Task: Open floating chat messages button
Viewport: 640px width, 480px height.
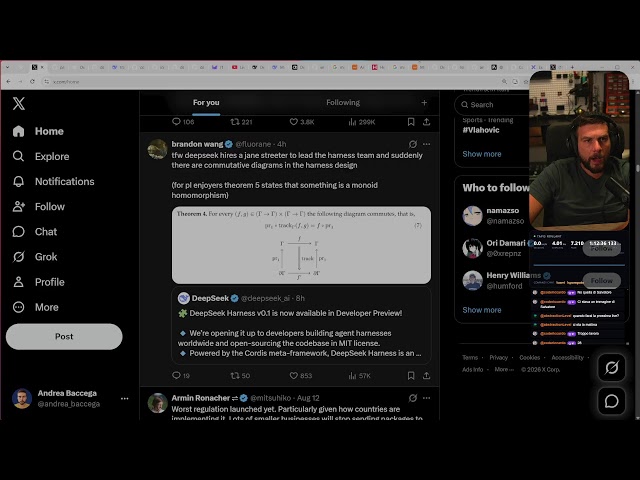Action: click(611, 401)
